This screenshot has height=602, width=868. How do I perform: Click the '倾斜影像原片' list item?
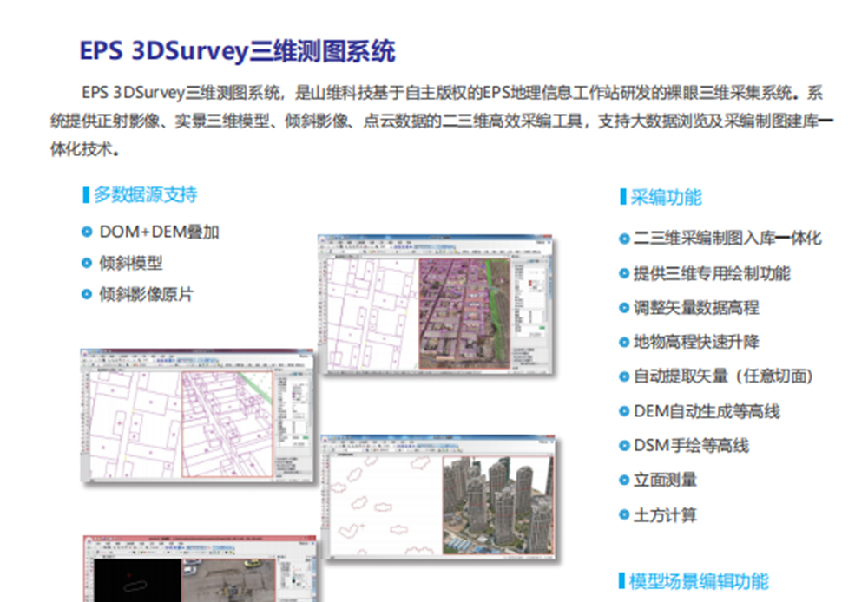[x=147, y=294]
